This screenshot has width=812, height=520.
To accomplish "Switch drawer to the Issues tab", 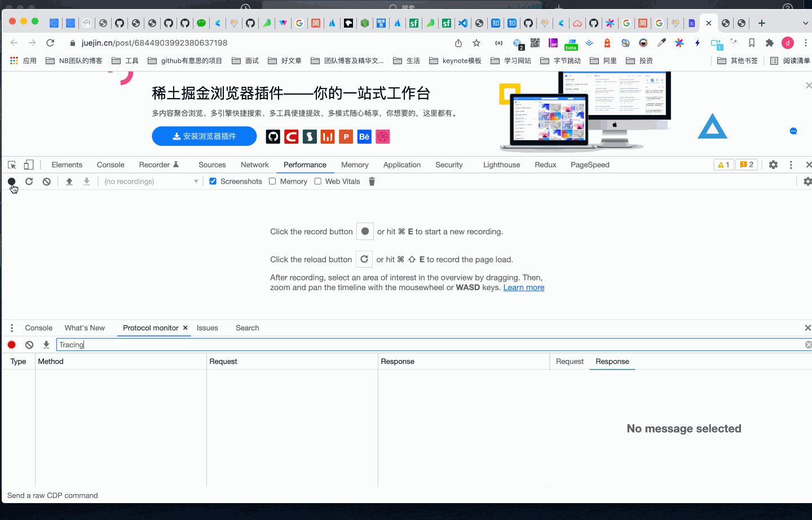I will pos(207,328).
